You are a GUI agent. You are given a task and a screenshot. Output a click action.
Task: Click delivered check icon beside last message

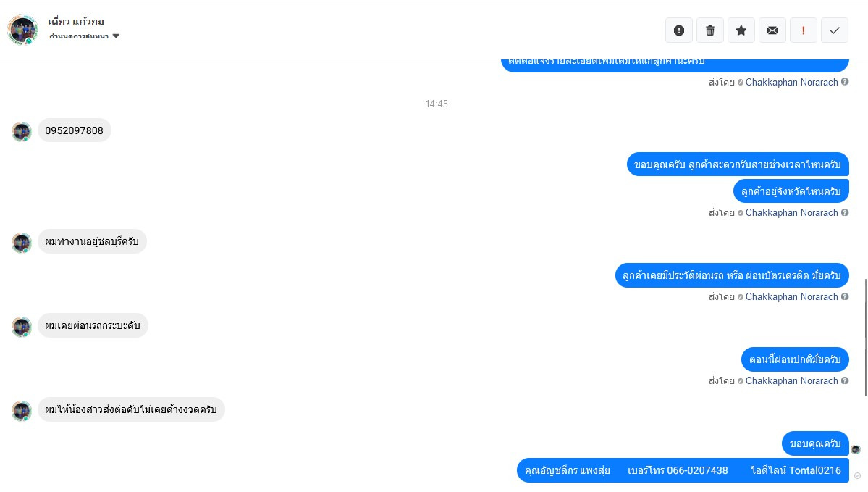[857, 476]
